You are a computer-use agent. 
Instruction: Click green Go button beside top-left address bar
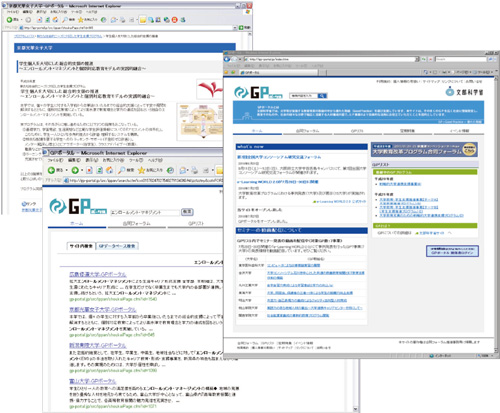[x=242, y=28]
